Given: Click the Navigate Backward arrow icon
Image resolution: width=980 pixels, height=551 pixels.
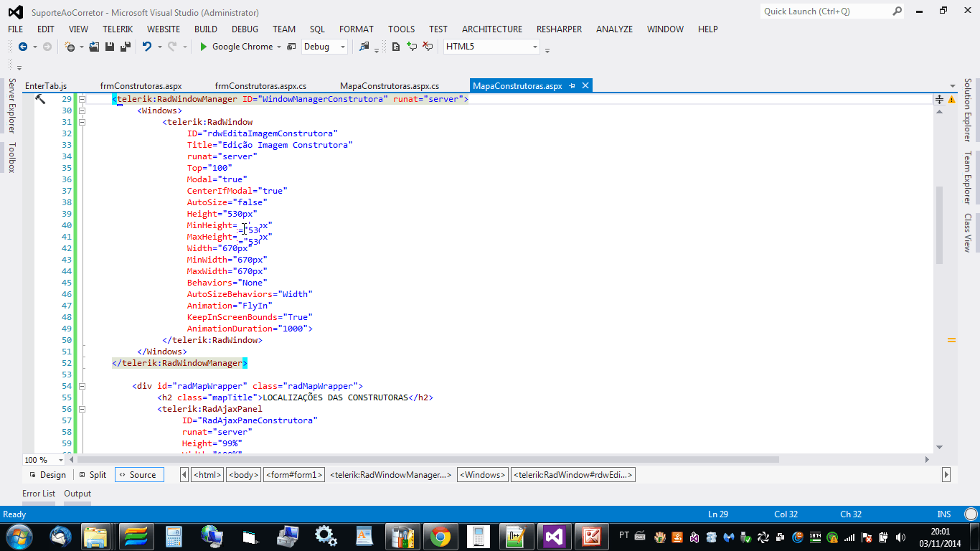Looking at the screenshot, I should (x=23, y=47).
